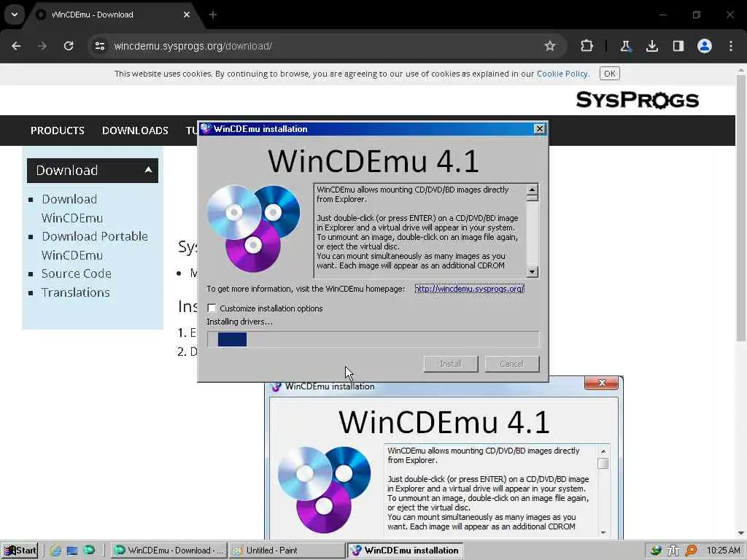Open the tab search chevron
The height and width of the screenshot is (560, 747).
(x=15, y=15)
